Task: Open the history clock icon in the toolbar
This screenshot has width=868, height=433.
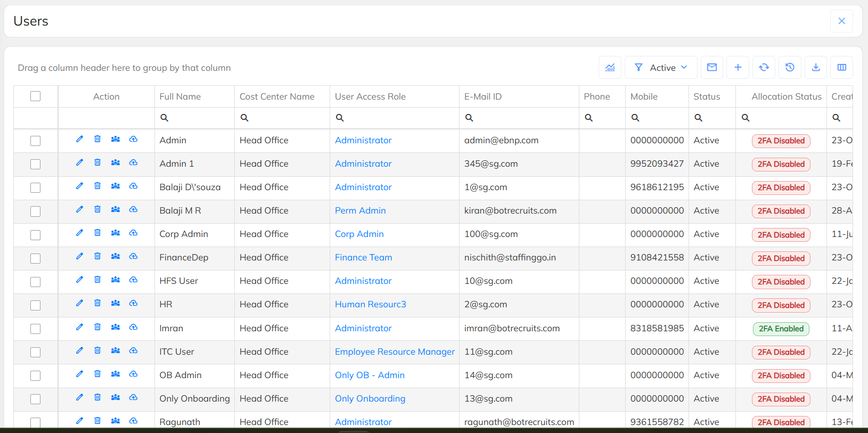Action: coord(790,68)
